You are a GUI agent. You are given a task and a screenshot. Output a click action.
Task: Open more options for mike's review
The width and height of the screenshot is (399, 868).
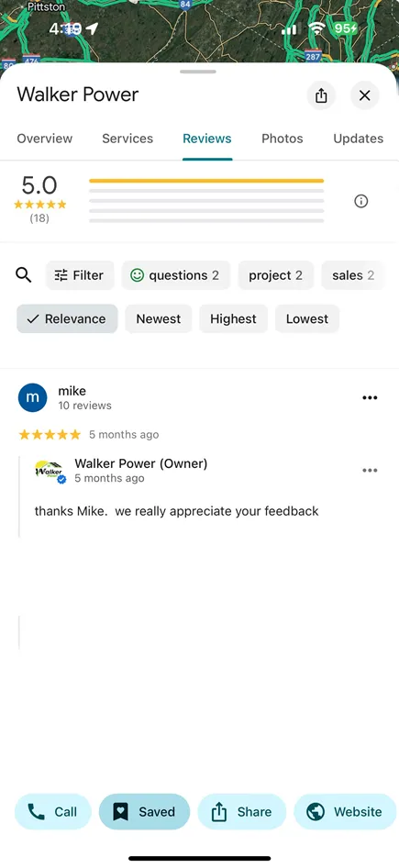(370, 397)
